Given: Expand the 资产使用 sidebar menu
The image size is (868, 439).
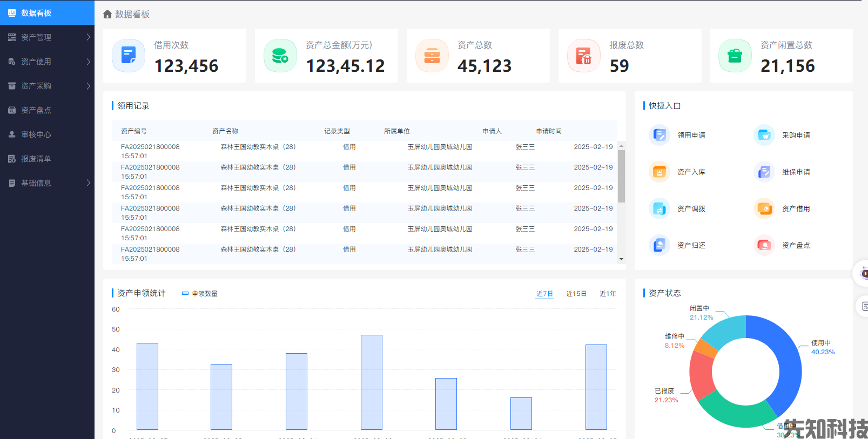Looking at the screenshot, I should [47, 62].
